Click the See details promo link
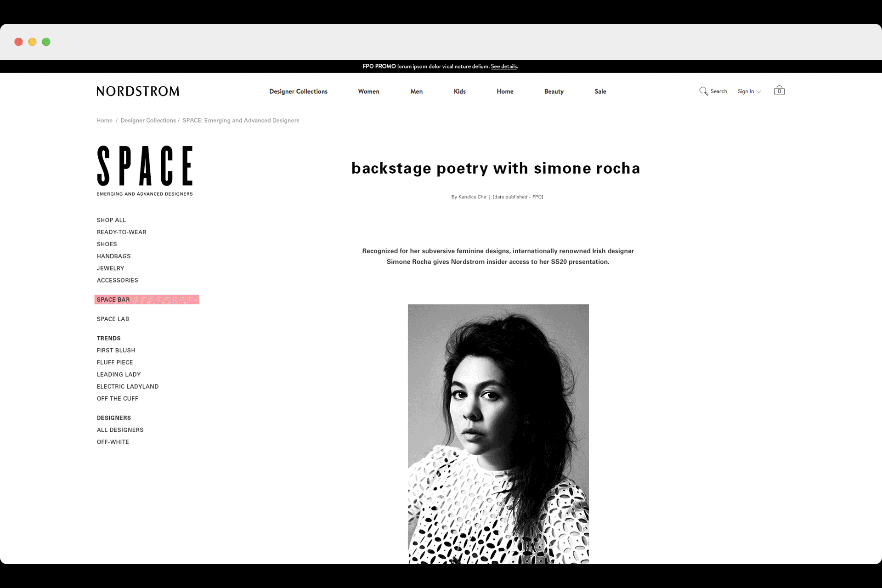This screenshot has width=882, height=588. click(503, 67)
